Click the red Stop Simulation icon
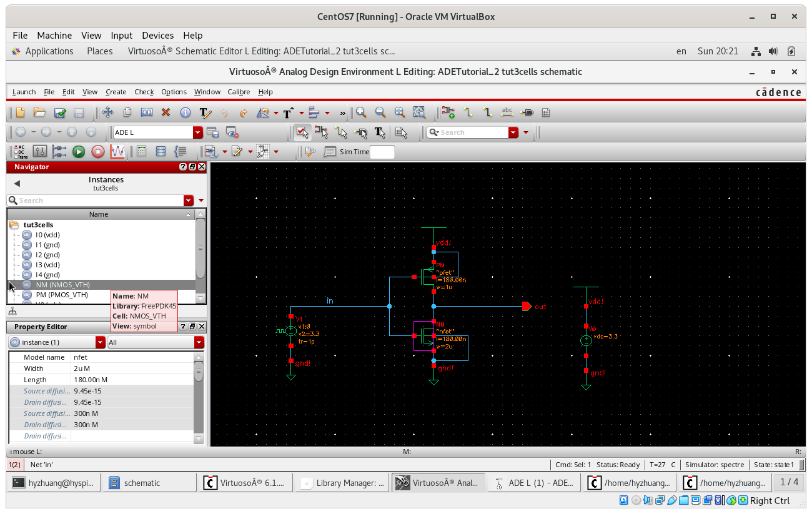812x514 pixels. coord(98,151)
